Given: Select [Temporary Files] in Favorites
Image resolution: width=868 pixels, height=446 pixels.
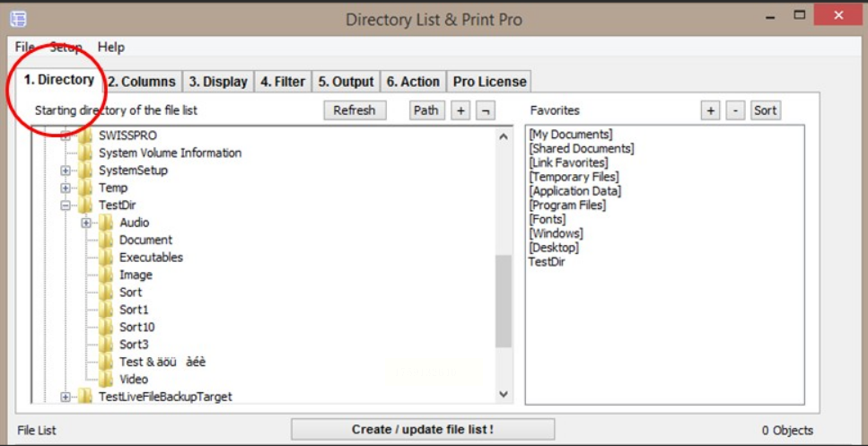Looking at the screenshot, I should coord(574,177).
